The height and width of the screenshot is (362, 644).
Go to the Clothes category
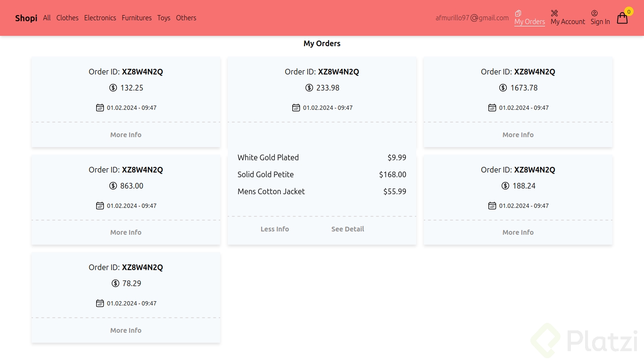pos(67,18)
